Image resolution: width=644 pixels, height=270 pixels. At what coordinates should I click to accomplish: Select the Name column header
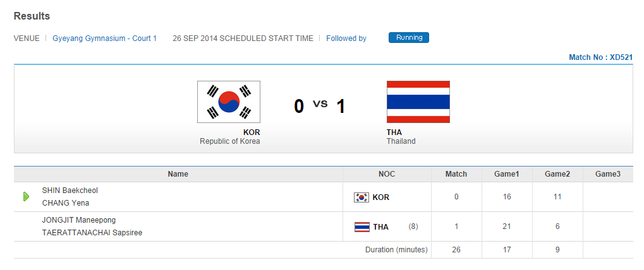pyautogui.click(x=178, y=174)
